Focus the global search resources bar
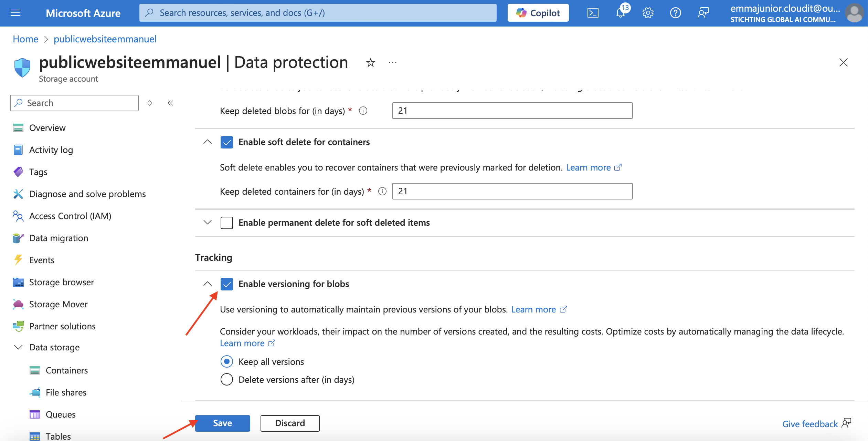868x441 pixels. (318, 13)
